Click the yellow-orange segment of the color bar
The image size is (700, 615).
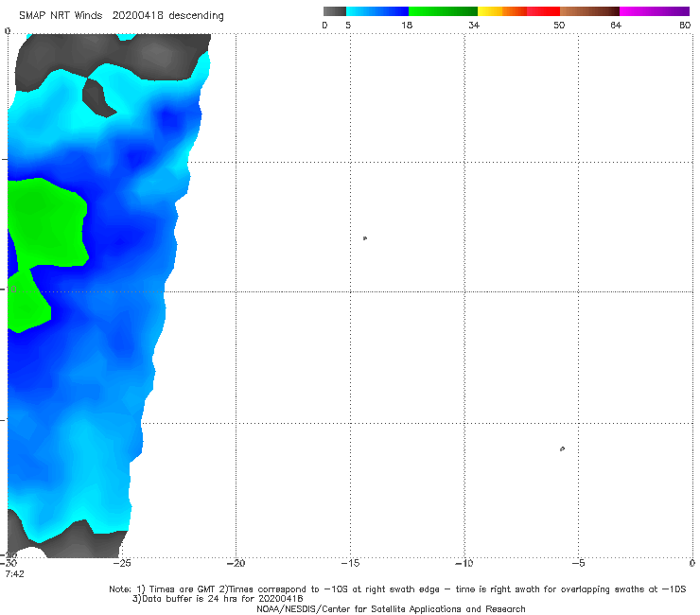(x=502, y=11)
